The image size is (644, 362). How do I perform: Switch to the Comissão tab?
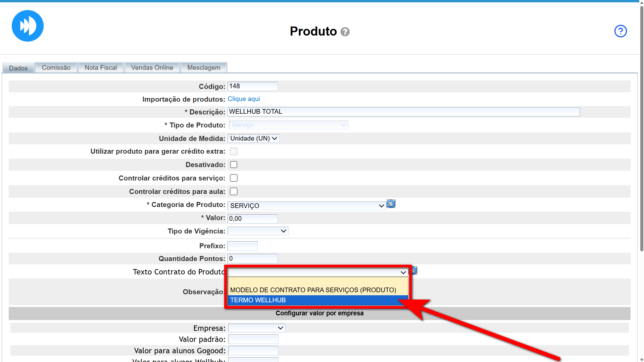click(56, 67)
